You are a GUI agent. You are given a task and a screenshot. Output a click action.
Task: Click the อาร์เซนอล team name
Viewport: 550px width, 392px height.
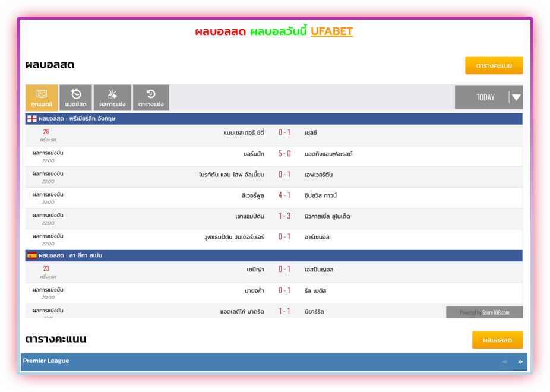point(317,237)
